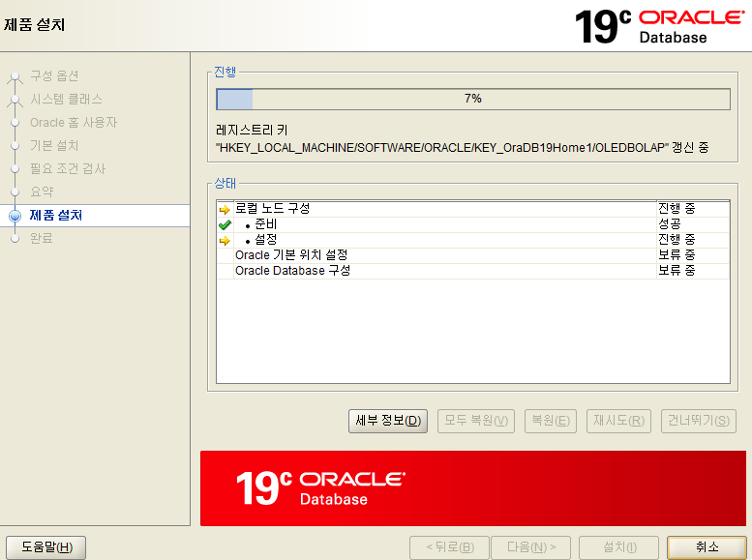Viewport: 752px width, 560px height.
Task: Click the 뒤로(B) back button
Action: (449, 547)
